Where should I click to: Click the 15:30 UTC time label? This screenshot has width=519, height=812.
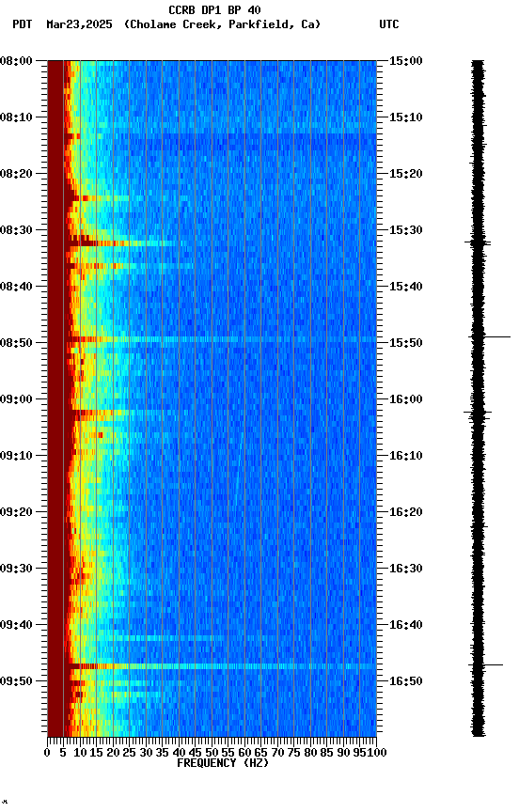[406, 230]
